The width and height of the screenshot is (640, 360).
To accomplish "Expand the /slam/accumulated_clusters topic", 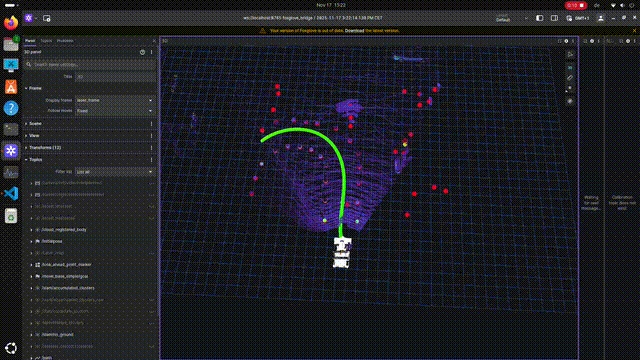I will point(31,288).
